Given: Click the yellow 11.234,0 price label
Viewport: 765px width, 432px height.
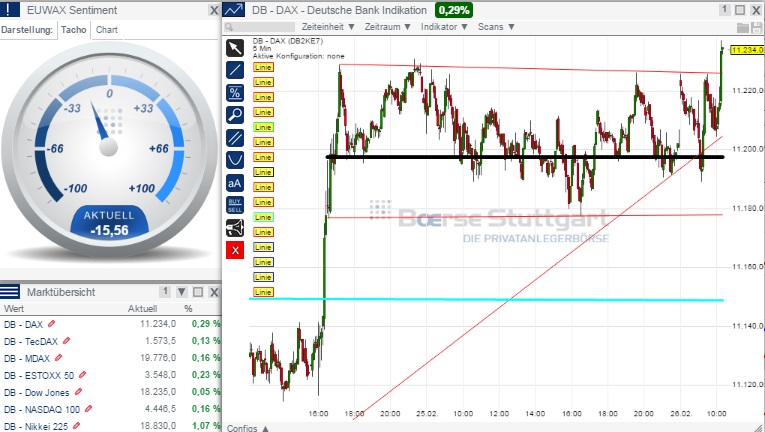Looking at the screenshot, I should coord(747,50).
